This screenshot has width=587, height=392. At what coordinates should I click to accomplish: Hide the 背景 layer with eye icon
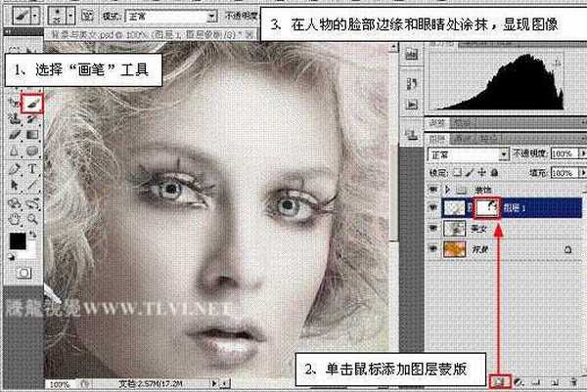tap(433, 248)
